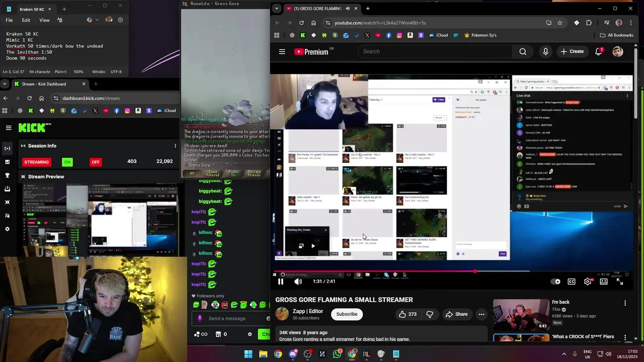644x362 pixels.
Task: Like the video with 273 likes
Action: 408,314
